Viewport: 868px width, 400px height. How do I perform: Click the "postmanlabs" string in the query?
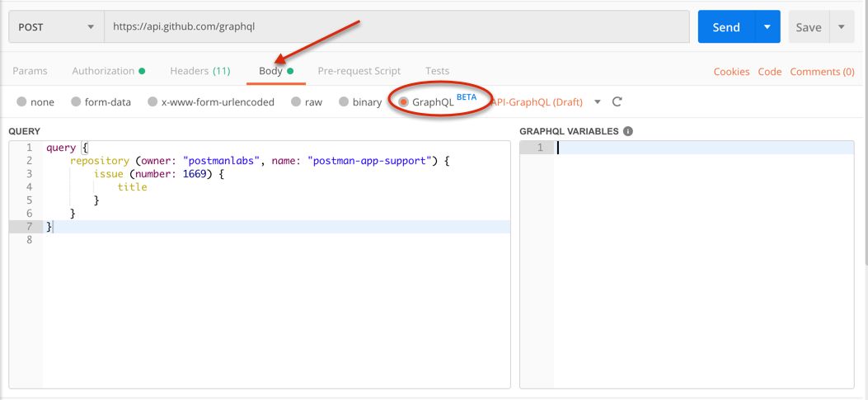tap(223, 161)
